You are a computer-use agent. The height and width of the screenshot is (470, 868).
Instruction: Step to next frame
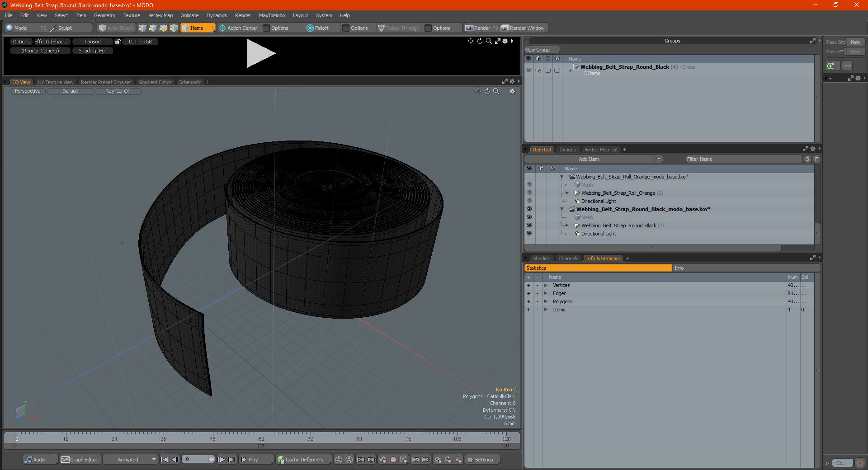(222, 460)
